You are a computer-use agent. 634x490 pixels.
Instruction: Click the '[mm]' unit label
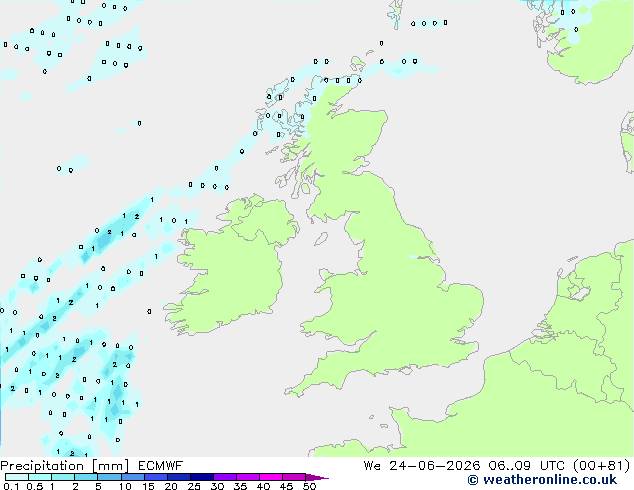coord(110,466)
